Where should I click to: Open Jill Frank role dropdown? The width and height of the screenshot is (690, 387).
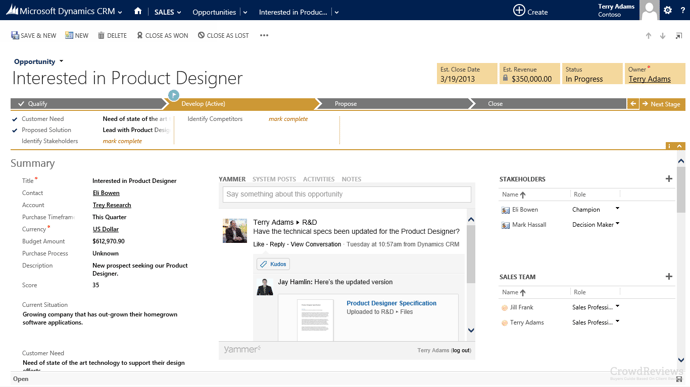click(617, 306)
